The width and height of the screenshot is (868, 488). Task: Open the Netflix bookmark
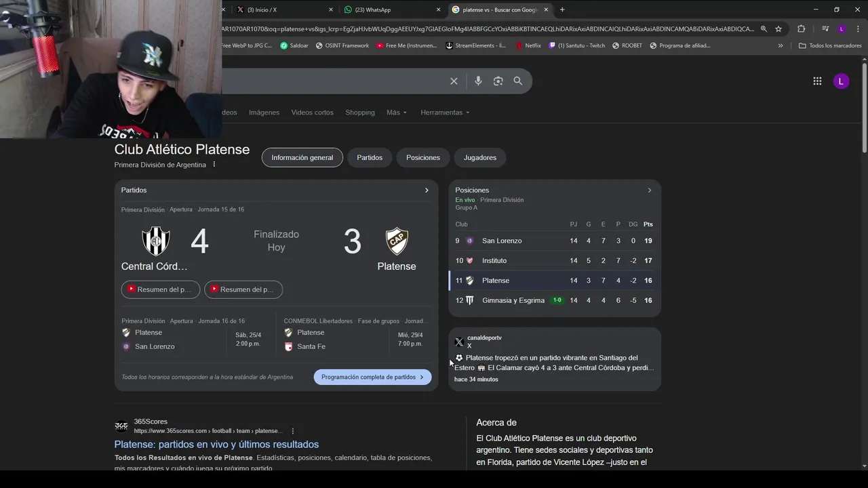click(528, 45)
